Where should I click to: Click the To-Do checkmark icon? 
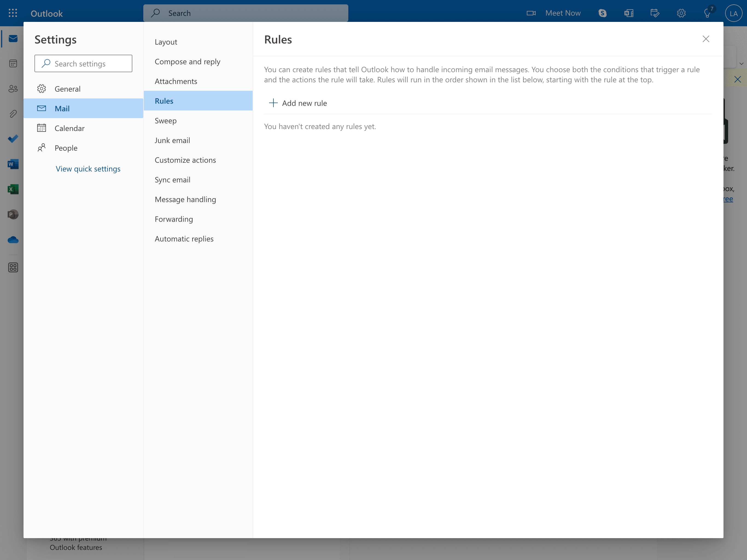click(x=12, y=138)
